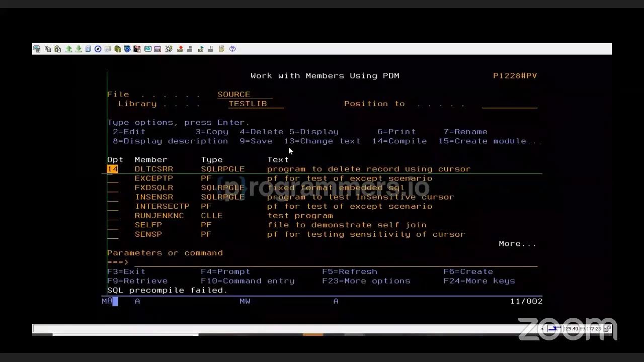
Task: Click the print screen toolbar icon
Action: tap(37, 49)
